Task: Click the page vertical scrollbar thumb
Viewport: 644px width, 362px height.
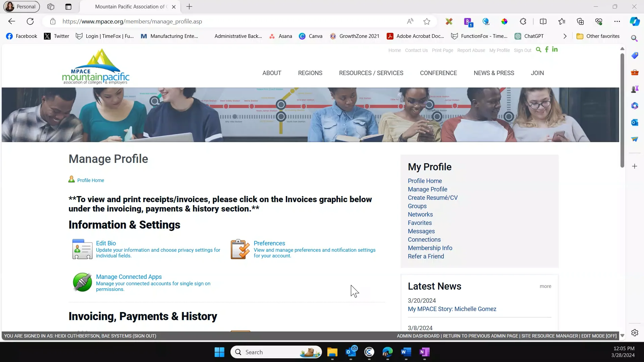Action: tap(622, 111)
